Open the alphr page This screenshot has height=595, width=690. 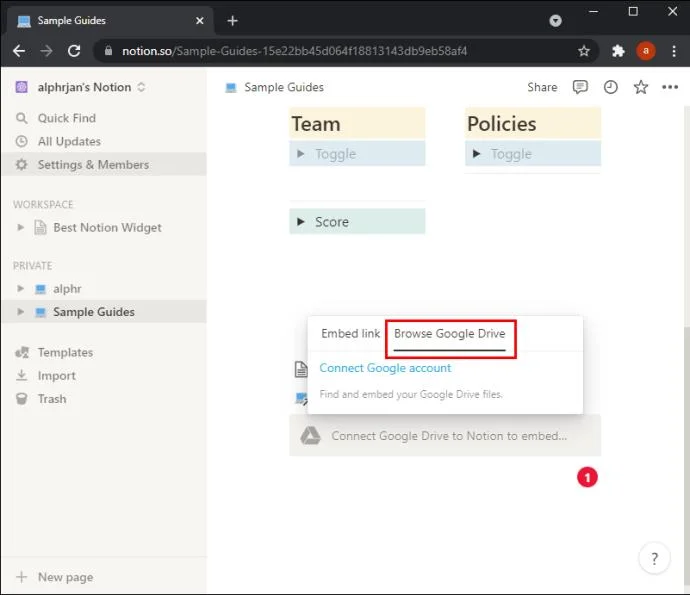pyautogui.click(x=67, y=289)
